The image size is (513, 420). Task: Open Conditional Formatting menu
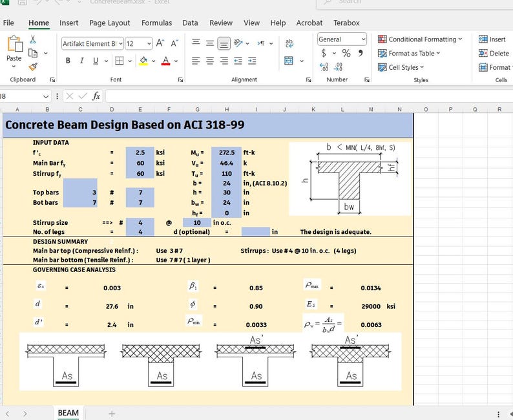tap(420, 39)
